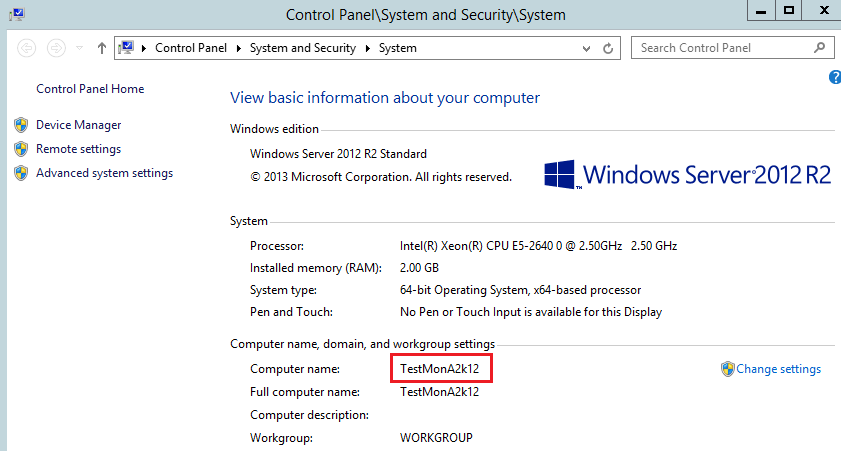
Task: Open Control Panel Home link
Action: tap(90, 89)
